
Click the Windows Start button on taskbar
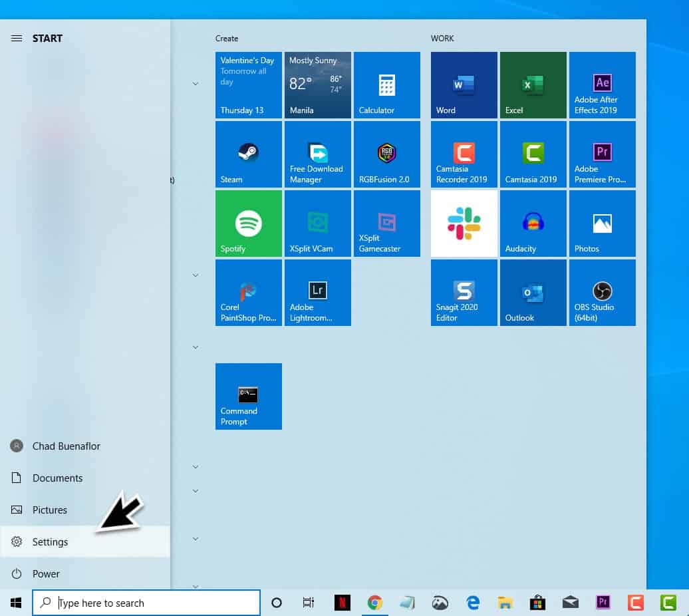[x=16, y=603]
